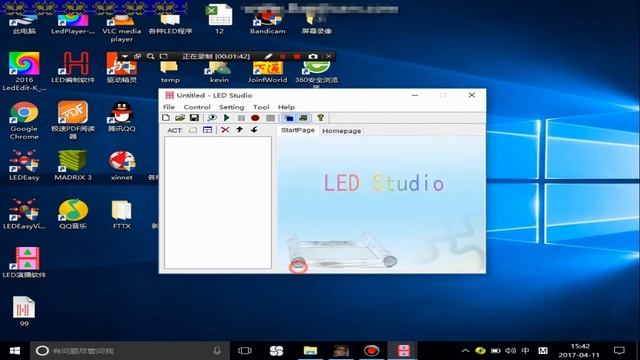
Task: Select the Google Chrome desktop icon
Action: click(24, 120)
